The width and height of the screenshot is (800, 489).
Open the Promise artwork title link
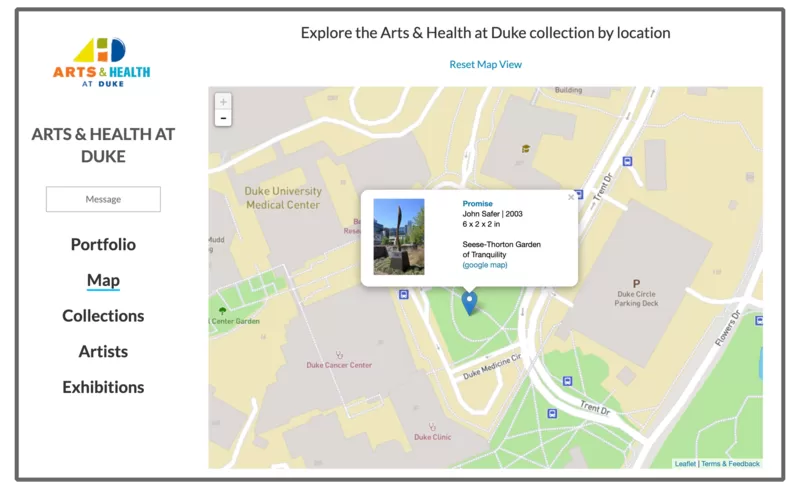click(x=478, y=203)
